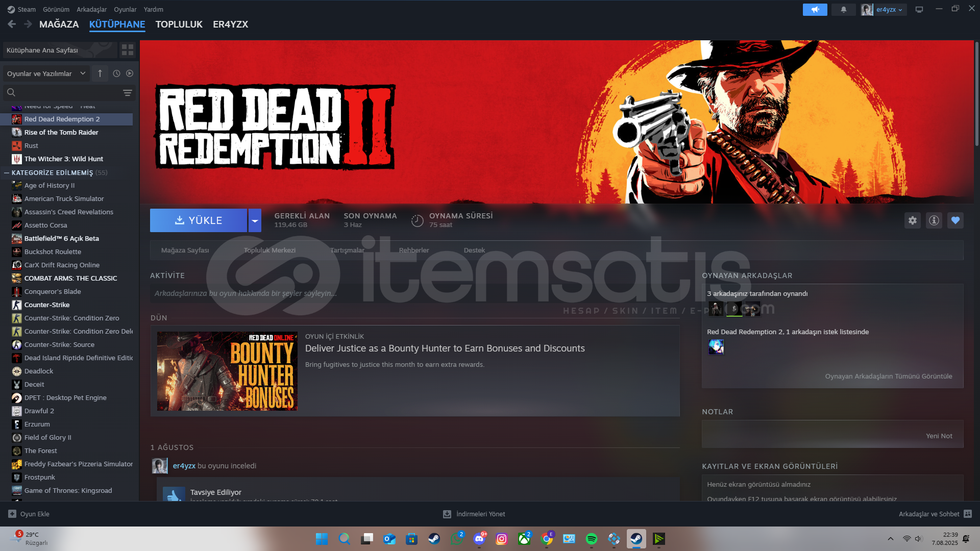Screen dimensions: 980x551
Task: Open Arkadaşlar ve Sohbet panel
Action: click(935, 514)
